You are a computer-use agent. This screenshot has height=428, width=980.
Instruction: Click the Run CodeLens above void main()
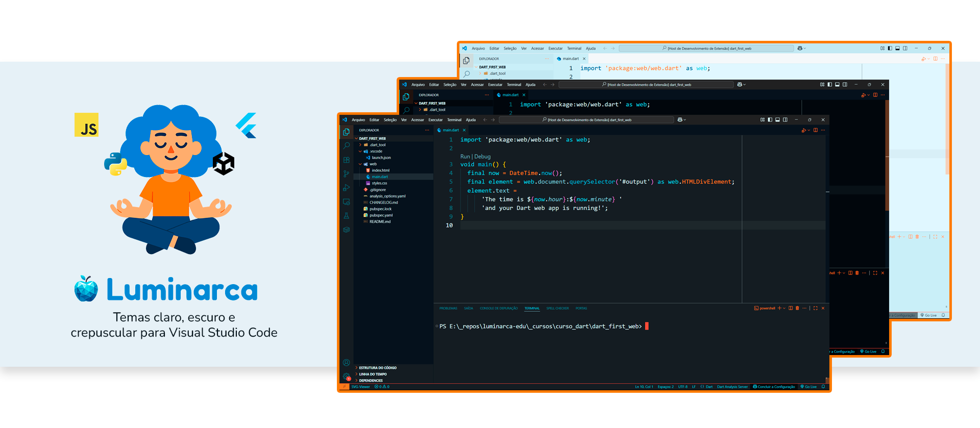coord(465,157)
